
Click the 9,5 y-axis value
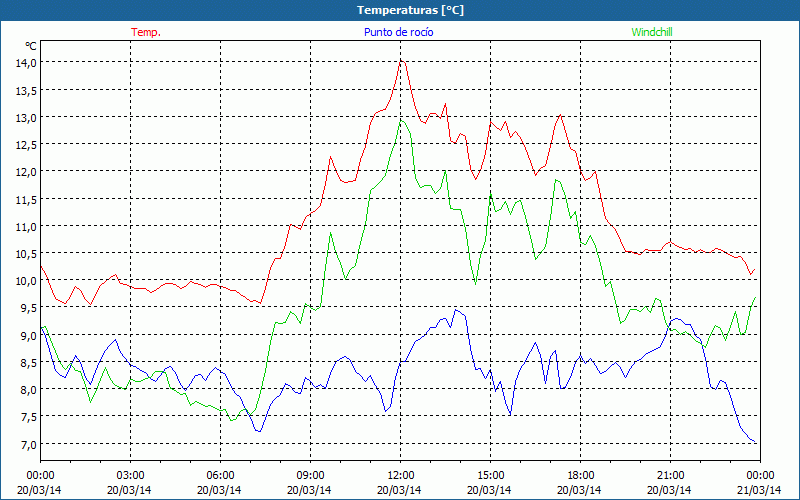(x=29, y=308)
